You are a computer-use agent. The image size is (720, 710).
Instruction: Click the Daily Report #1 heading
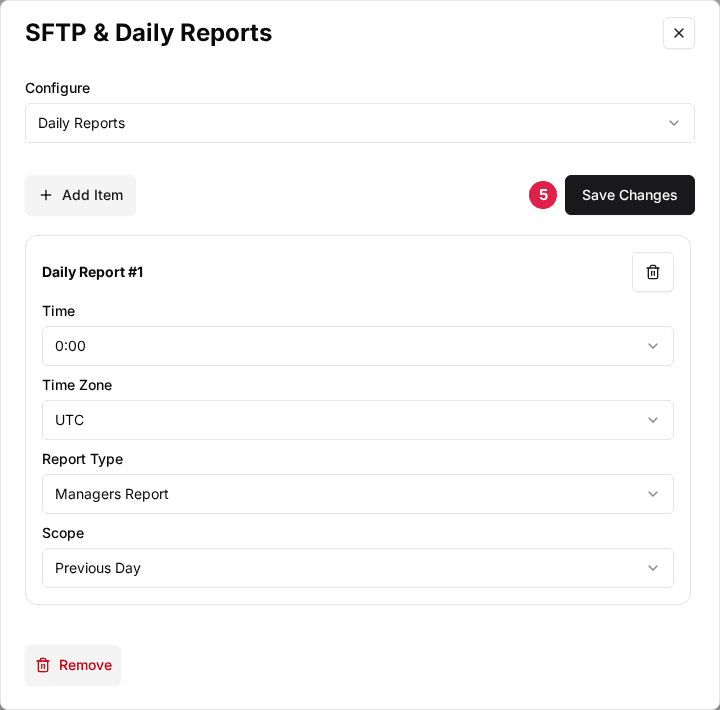[93, 272]
